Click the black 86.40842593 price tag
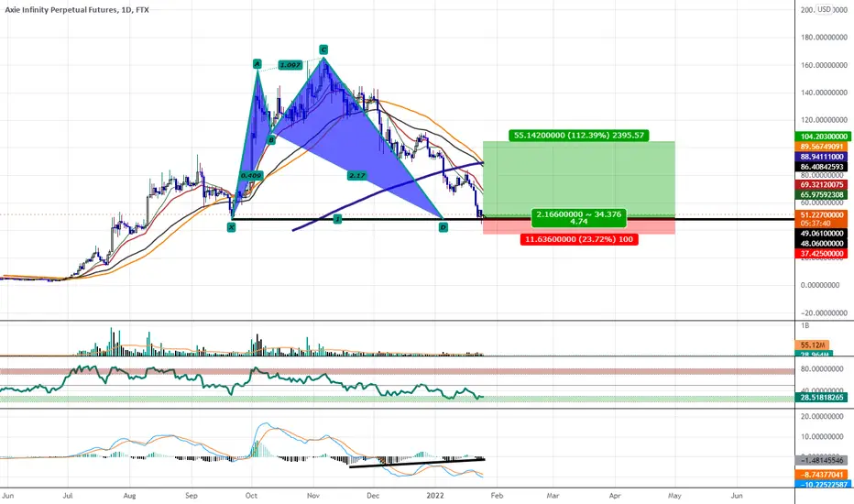 [x=821, y=167]
